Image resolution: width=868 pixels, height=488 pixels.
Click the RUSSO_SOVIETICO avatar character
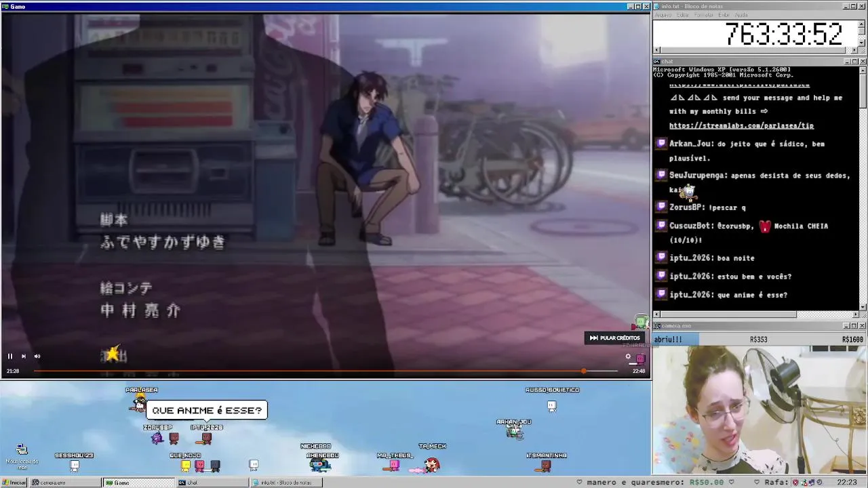click(x=552, y=406)
